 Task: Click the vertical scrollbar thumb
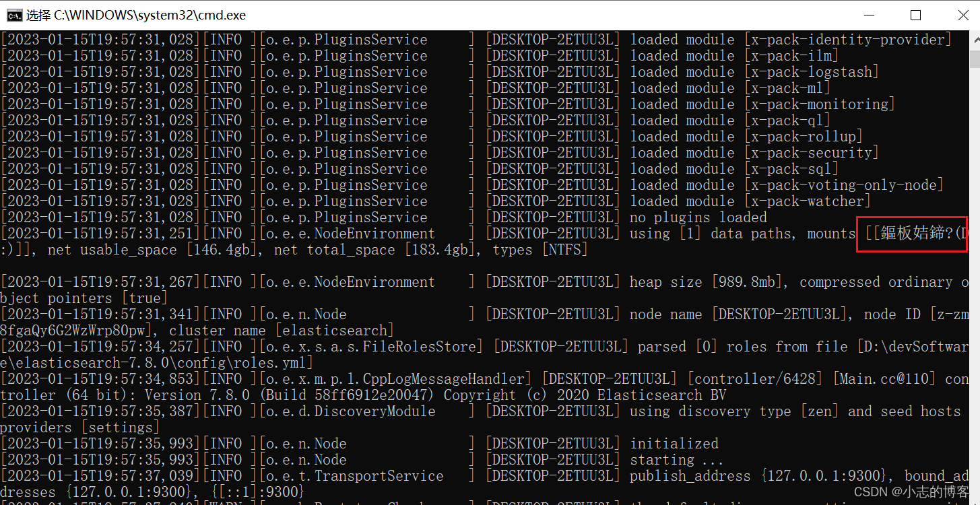(x=975, y=59)
